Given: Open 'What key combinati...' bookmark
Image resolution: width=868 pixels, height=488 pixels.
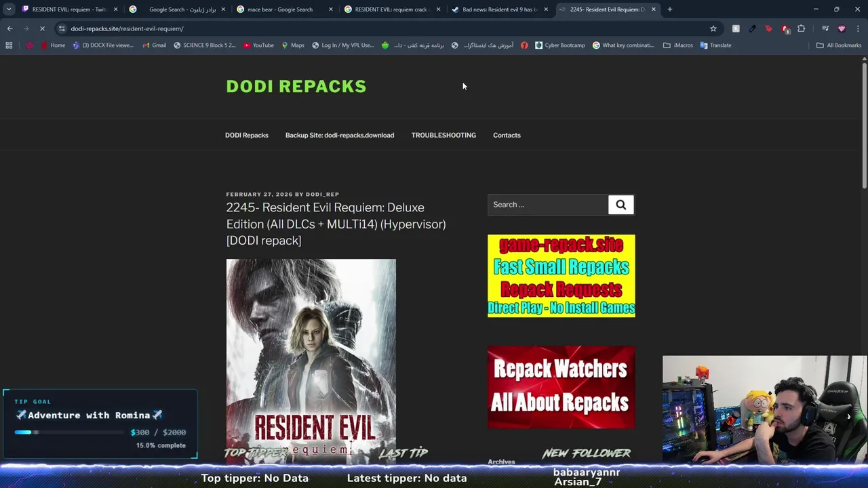Looking at the screenshot, I should click(623, 45).
